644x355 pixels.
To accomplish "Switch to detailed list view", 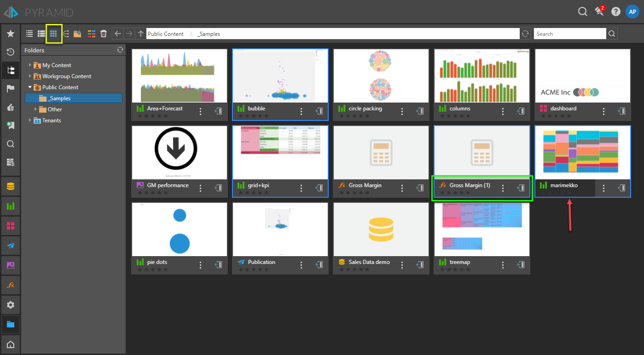I will tap(41, 34).
